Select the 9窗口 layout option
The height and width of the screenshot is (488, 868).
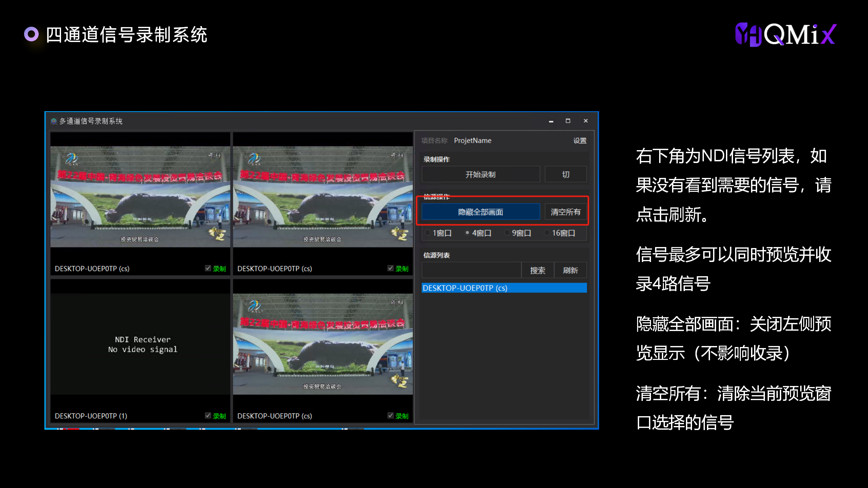(x=507, y=233)
